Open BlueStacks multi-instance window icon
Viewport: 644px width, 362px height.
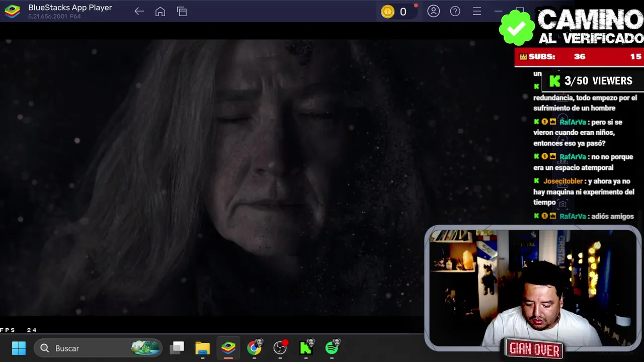pyautogui.click(x=182, y=12)
